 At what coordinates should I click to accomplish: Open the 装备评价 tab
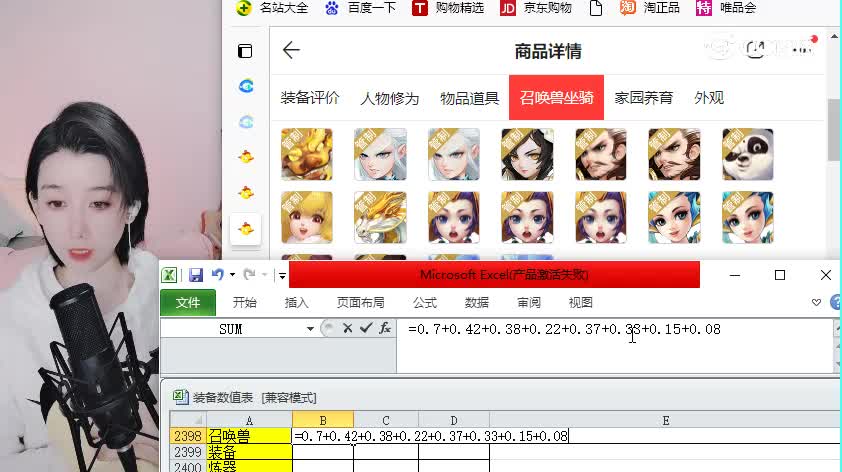point(310,98)
